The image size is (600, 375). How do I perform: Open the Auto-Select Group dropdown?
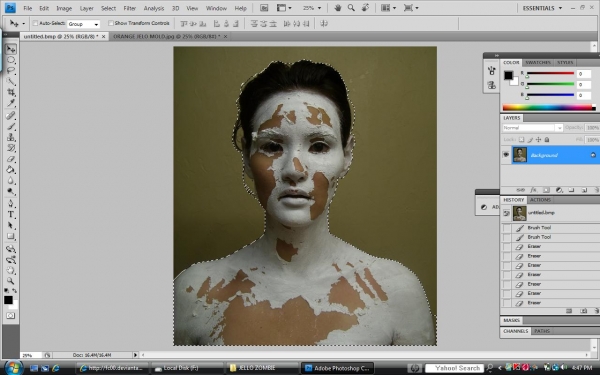click(x=83, y=24)
